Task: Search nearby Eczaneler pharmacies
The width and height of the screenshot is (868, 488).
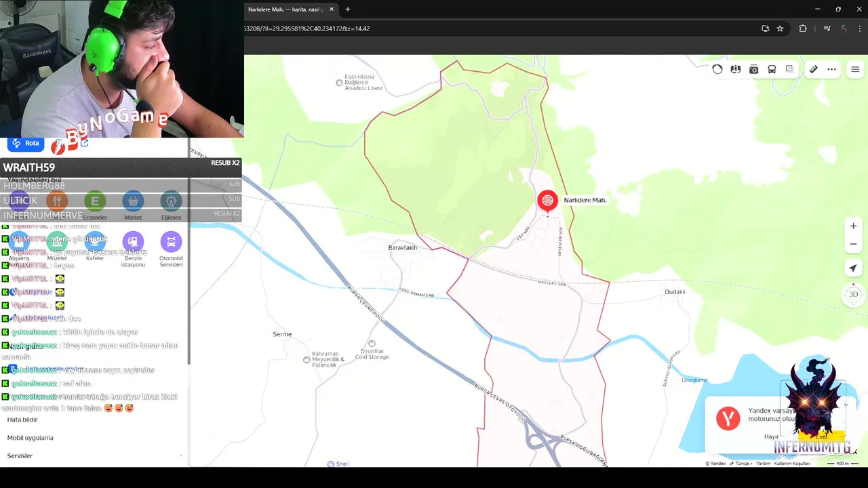Action: [x=95, y=205]
